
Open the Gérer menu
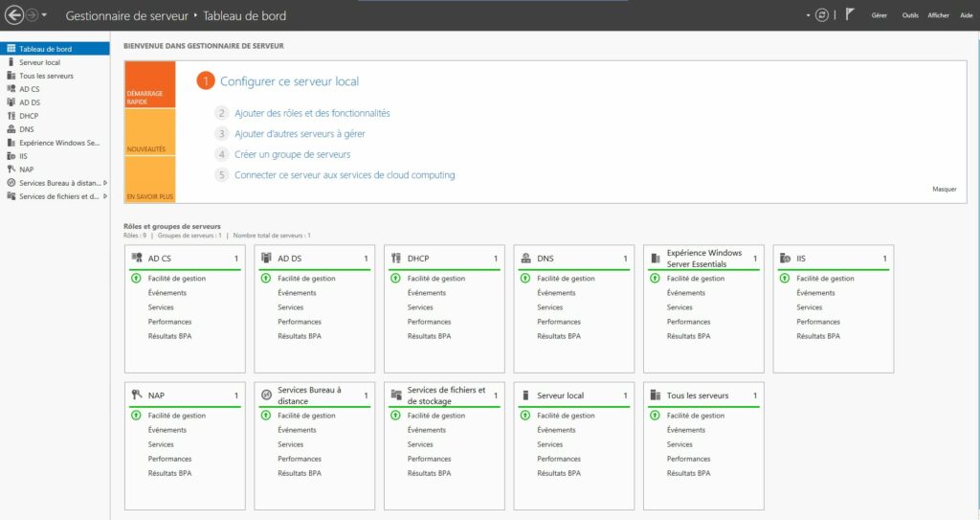879,15
